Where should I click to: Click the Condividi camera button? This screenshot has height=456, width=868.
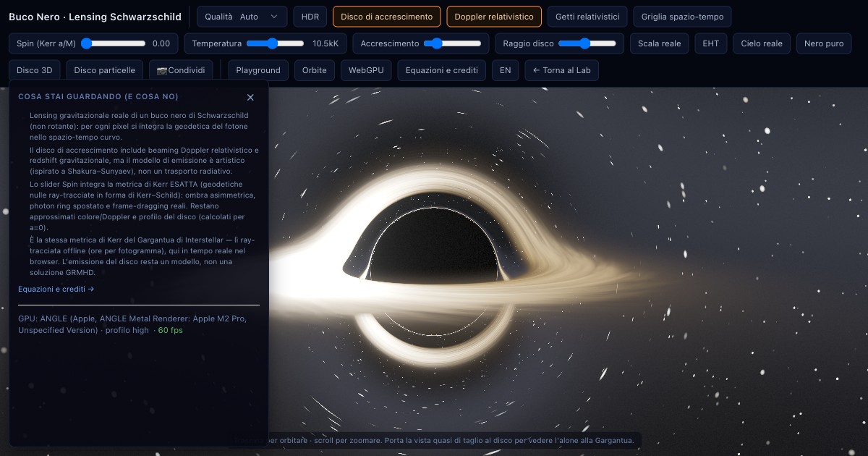click(181, 70)
